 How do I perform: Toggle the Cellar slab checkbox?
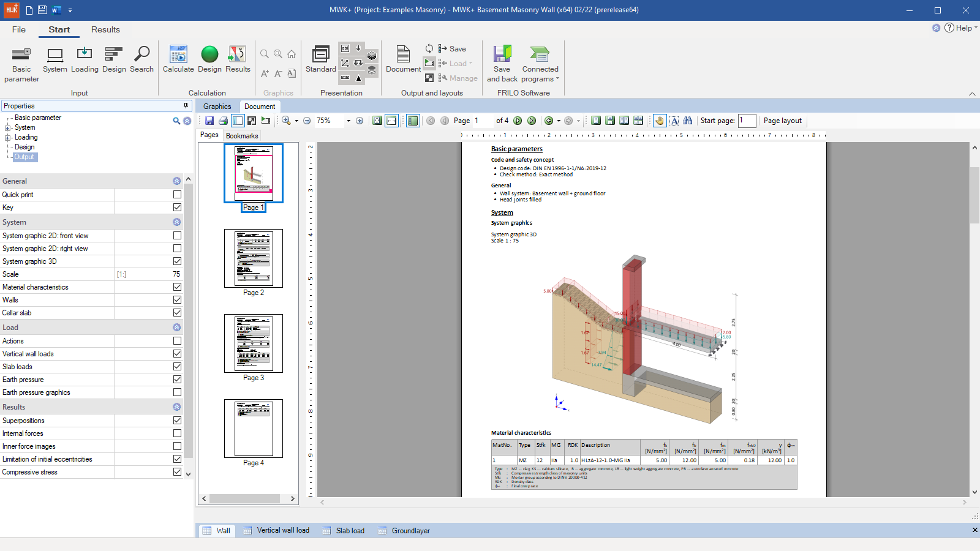click(177, 313)
